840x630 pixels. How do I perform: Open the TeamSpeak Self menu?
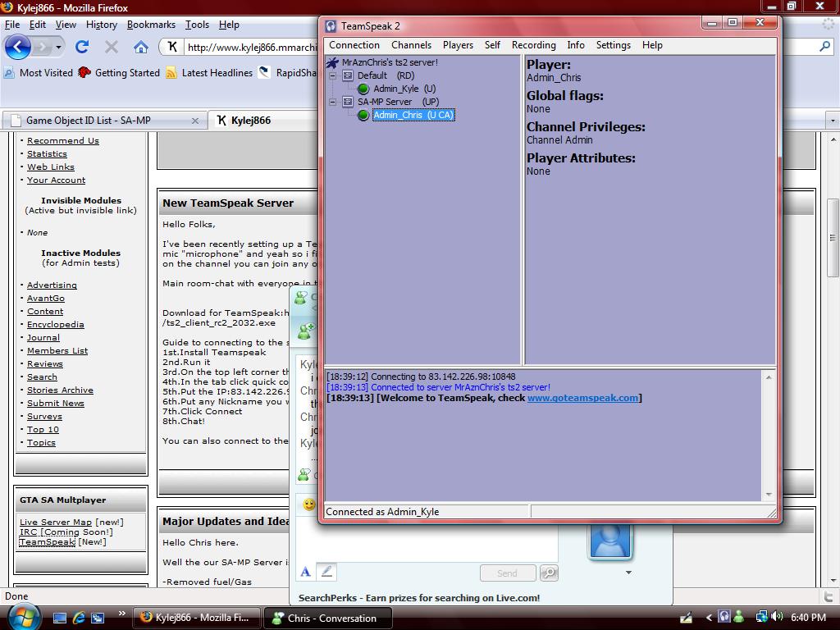click(x=492, y=45)
